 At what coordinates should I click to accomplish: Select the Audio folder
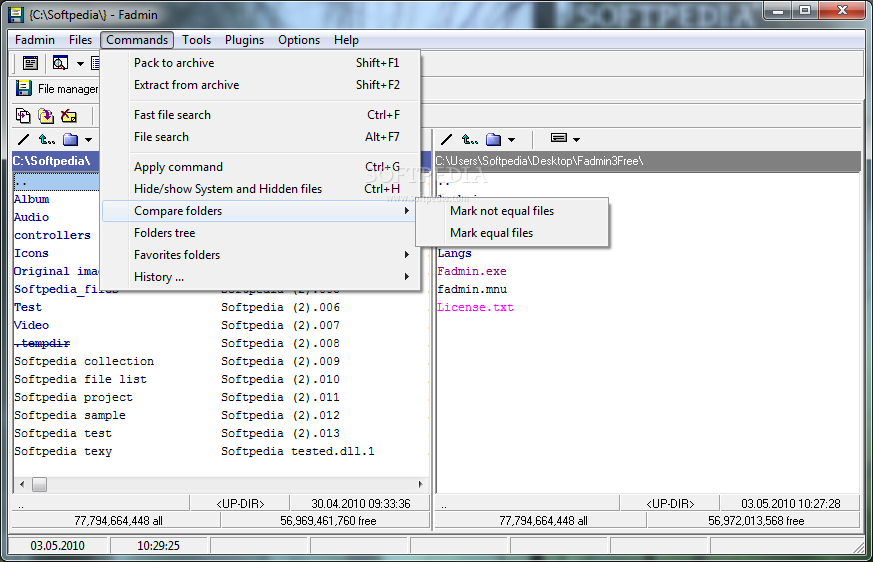pyautogui.click(x=32, y=217)
